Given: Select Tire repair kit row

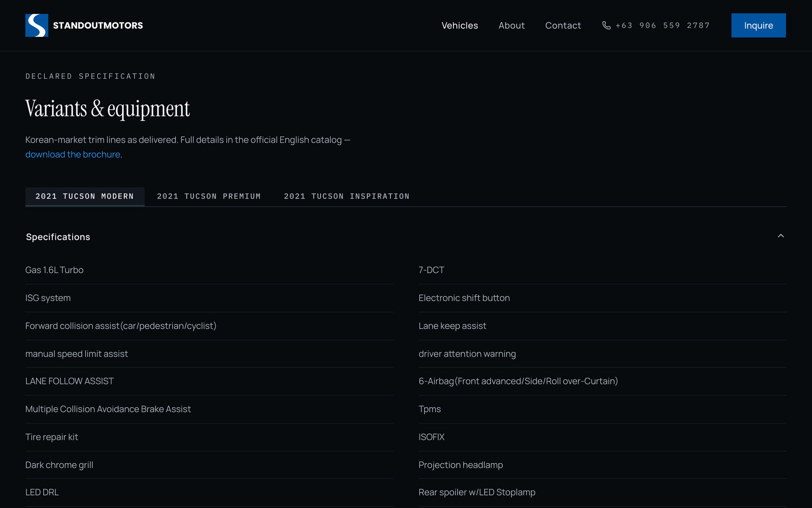Looking at the screenshot, I should click(x=209, y=437).
